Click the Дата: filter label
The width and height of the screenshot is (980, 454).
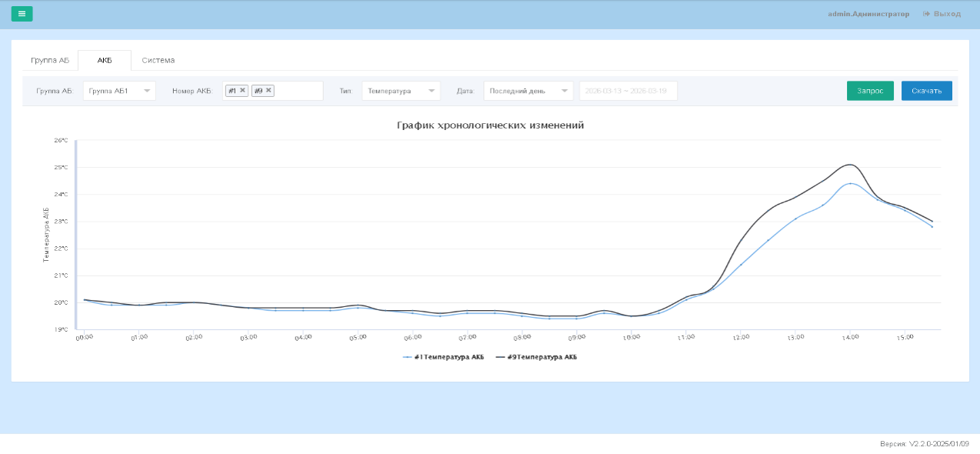465,91
